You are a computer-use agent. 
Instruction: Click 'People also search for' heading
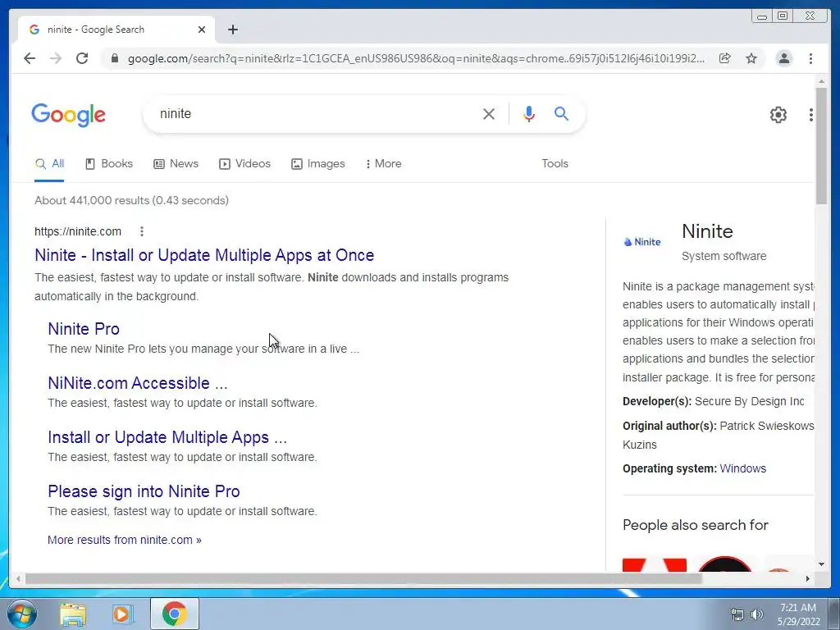696,525
